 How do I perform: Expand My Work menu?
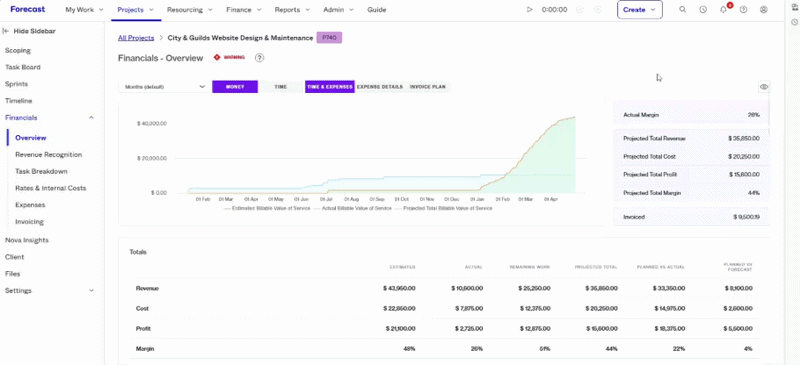[84, 10]
